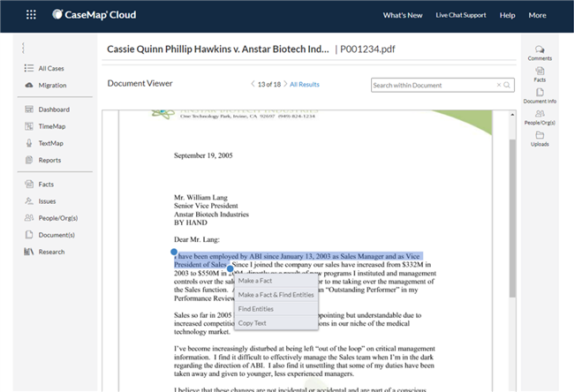Open the Dashboard icon in sidebar
This screenshot has height=392, width=574.
coord(29,109)
